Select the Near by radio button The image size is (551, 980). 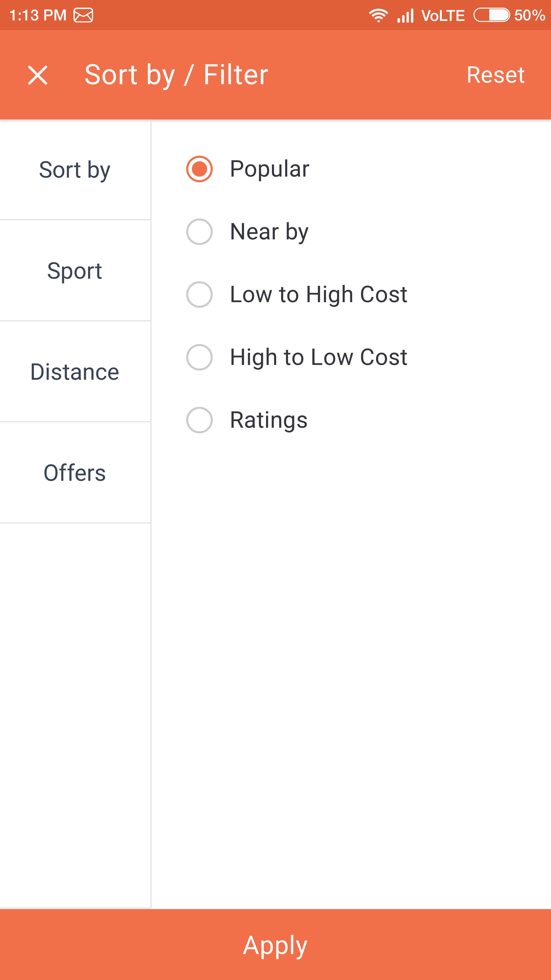pyautogui.click(x=199, y=232)
